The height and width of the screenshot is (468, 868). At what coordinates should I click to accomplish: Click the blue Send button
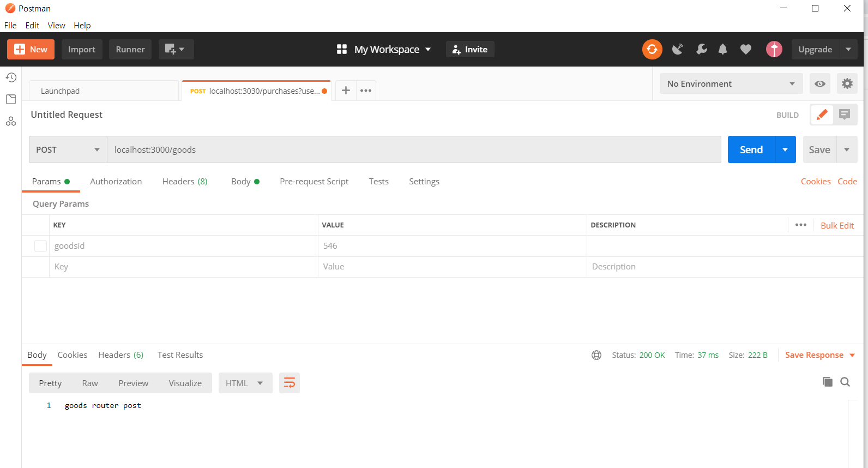pos(751,149)
